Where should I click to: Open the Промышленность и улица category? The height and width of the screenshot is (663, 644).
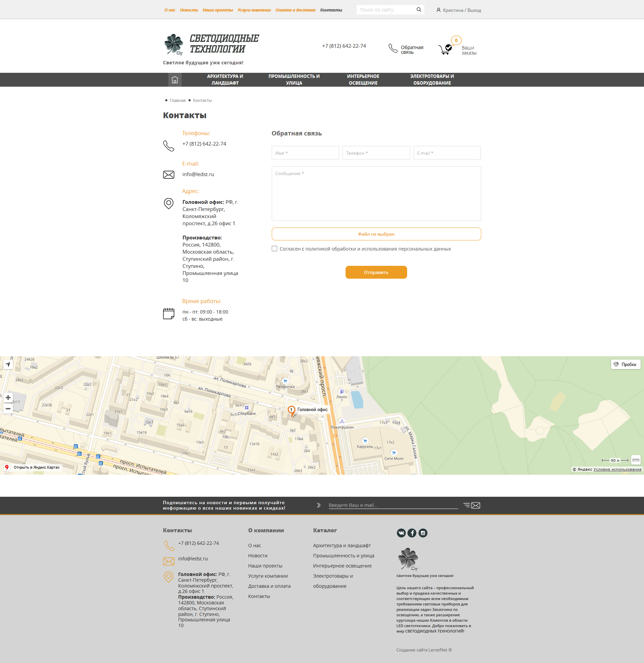coord(294,80)
